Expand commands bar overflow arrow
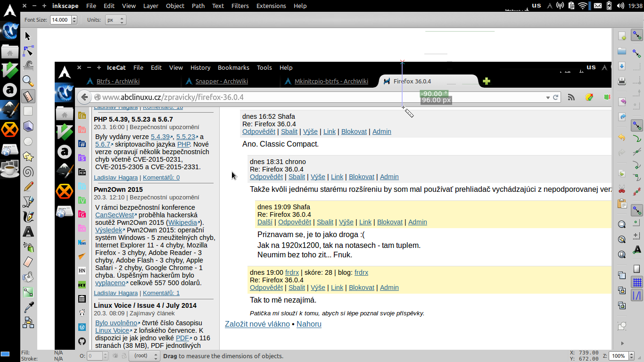The image size is (644, 362). pyautogui.click(x=622, y=343)
